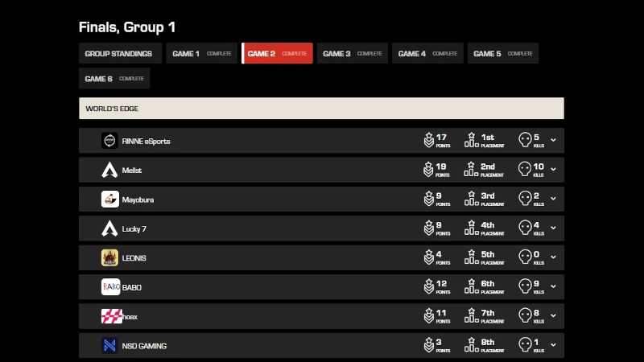Image resolution: width=644 pixels, height=362 pixels.
Task: Expand LEONIS team details
Action: 553,257
